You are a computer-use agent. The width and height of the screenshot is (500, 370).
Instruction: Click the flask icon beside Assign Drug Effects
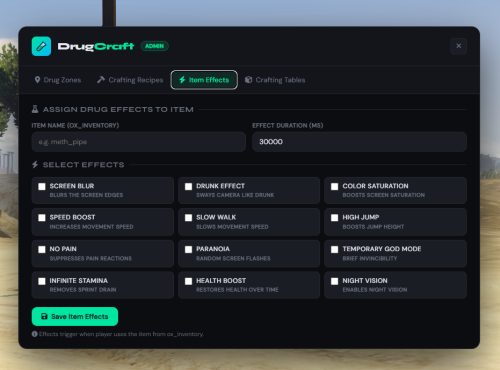pyautogui.click(x=35, y=109)
